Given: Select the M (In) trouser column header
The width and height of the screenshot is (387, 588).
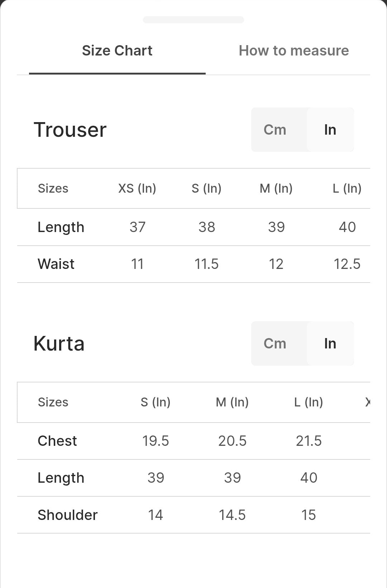Looking at the screenshot, I should coord(276,188).
